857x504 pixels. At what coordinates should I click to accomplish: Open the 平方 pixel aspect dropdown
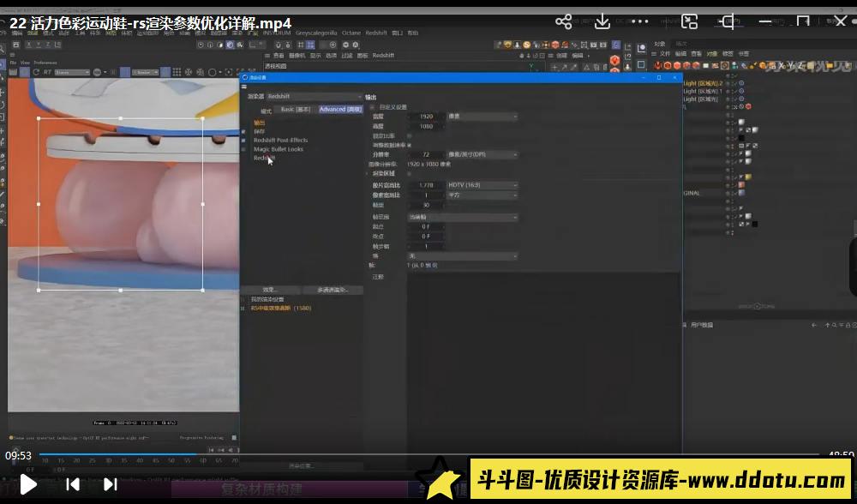(482, 195)
